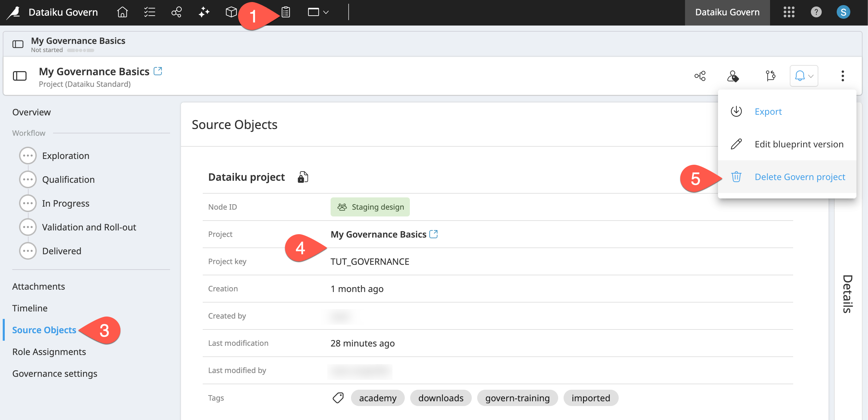Viewport: 868px width, 420px height.
Task: Click the govern-training tag
Action: (517, 398)
